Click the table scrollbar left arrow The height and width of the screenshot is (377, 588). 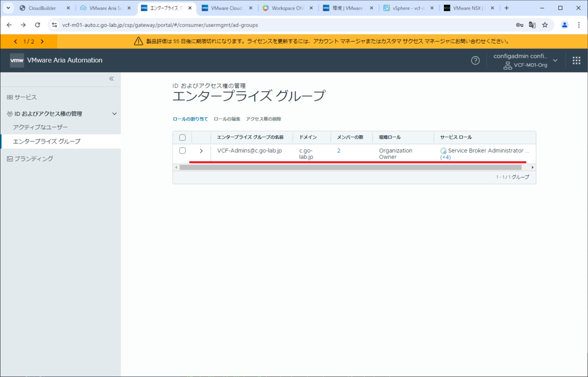(175, 167)
